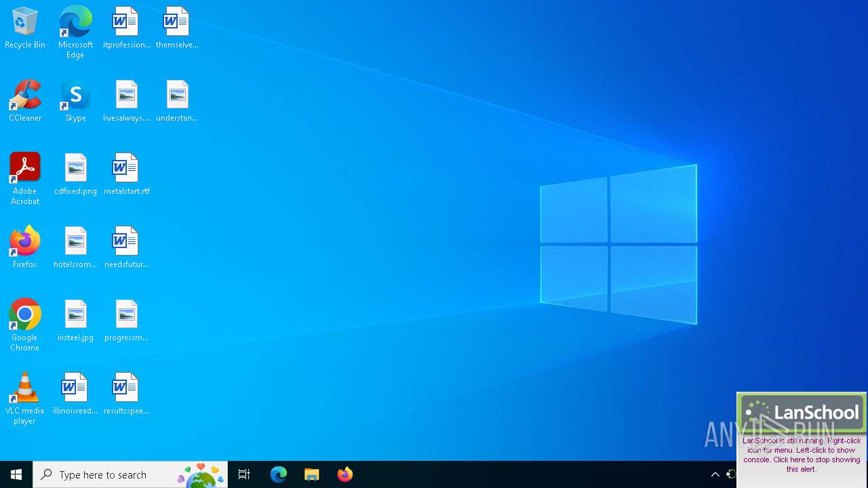The width and height of the screenshot is (868, 488).
Task: Open File Explorer from the taskbar
Action: pos(312,474)
